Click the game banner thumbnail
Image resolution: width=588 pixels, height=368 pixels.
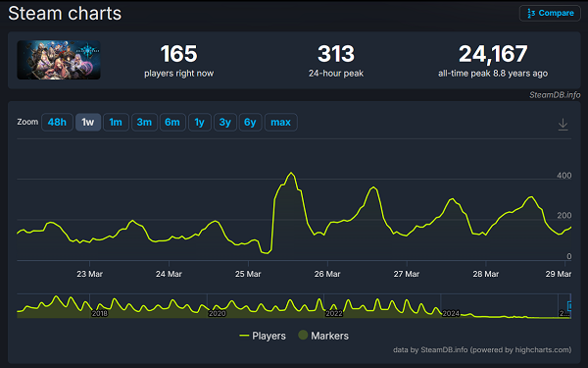59,60
